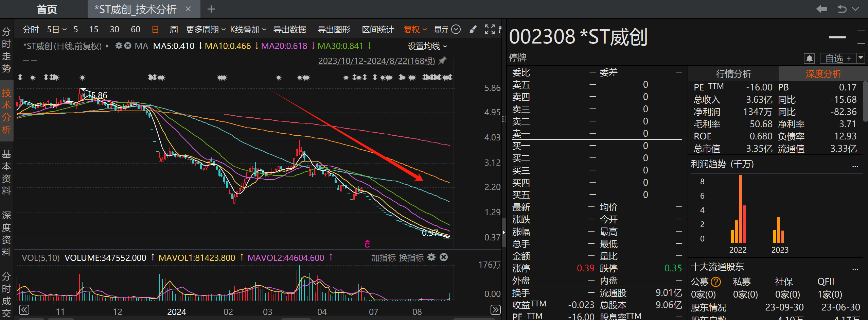Open the 更多周期 dropdown

click(x=206, y=30)
